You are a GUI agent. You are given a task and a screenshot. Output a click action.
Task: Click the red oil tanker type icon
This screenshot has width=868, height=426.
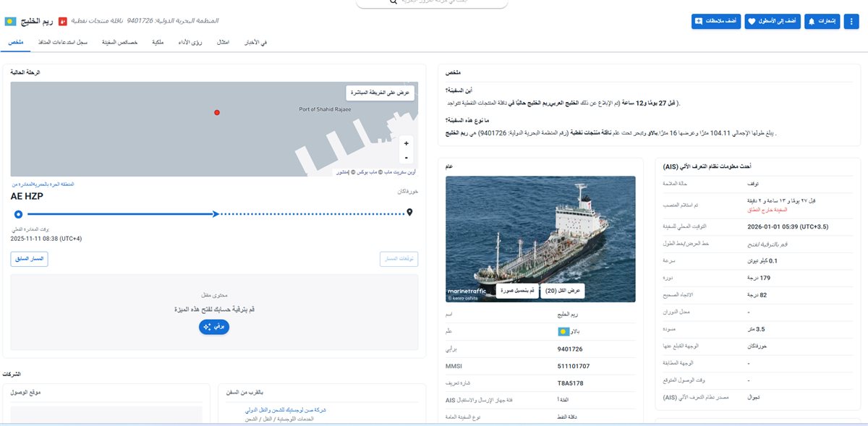62,21
